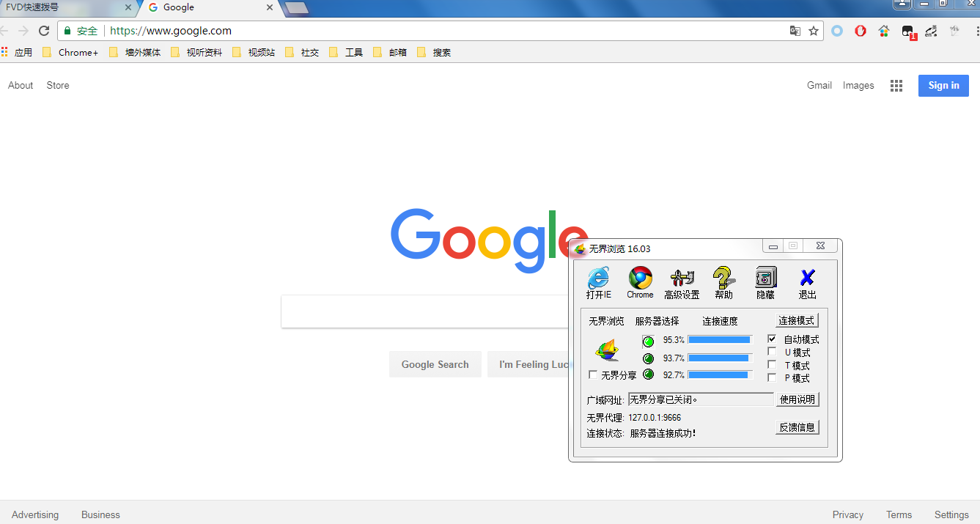980x524 pixels.
Task: Open the About link
Action: click(21, 85)
